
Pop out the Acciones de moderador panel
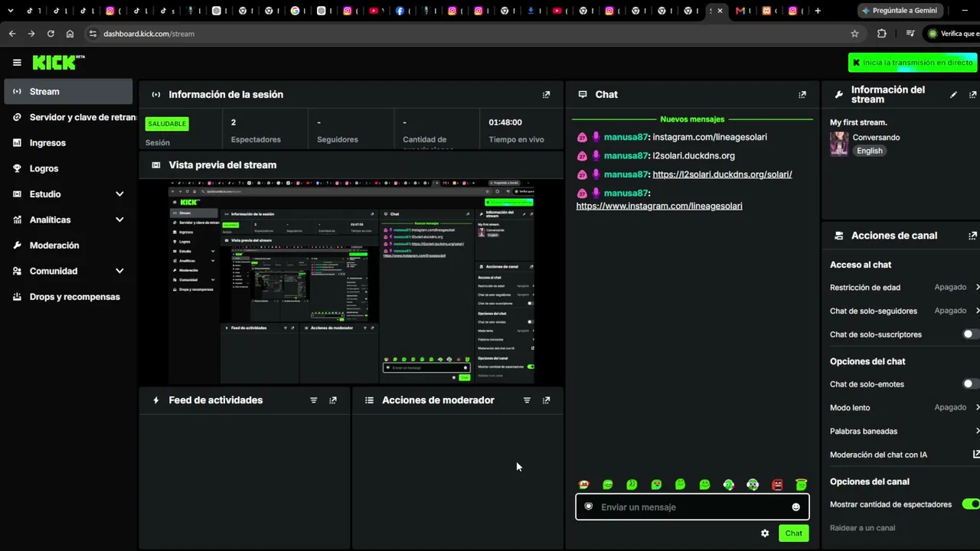[x=546, y=400]
